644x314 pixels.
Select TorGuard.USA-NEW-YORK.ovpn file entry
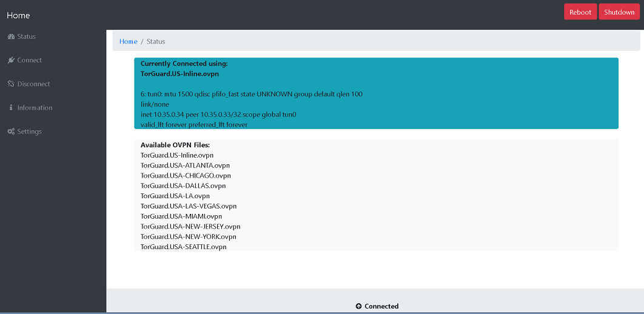click(x=189, y=237)
